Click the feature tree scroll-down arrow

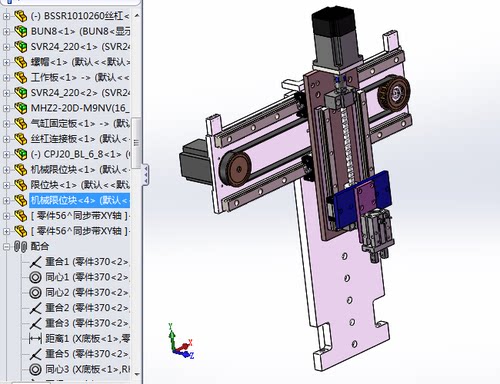tap(137, 374)
